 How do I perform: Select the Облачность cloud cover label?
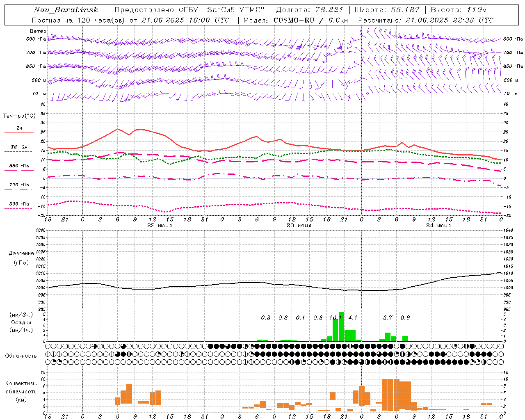click(x=21, y=356)
